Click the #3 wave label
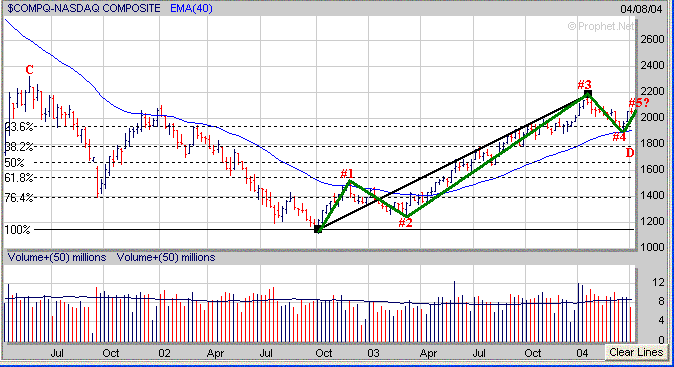This screenshot has width=674, height=367. pyautogui.click(x=585, y=84)
